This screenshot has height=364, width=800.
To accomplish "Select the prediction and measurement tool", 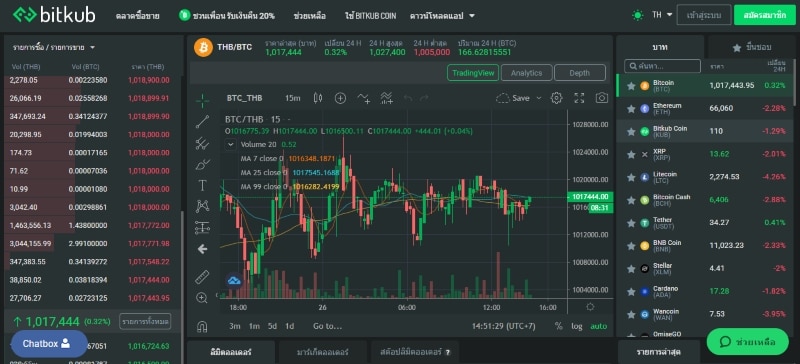I will [203, 228].
